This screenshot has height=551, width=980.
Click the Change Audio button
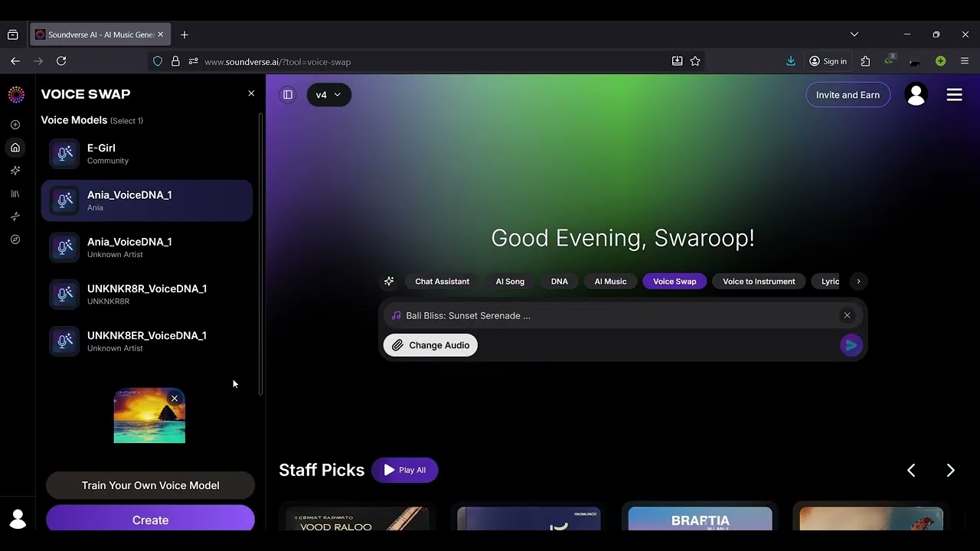coord(430,345)
